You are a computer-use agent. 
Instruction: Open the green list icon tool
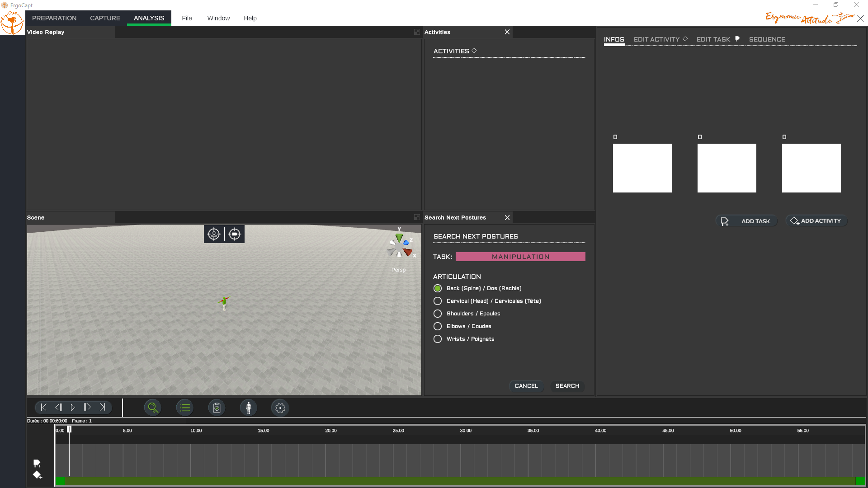click(x=185, y=408)
